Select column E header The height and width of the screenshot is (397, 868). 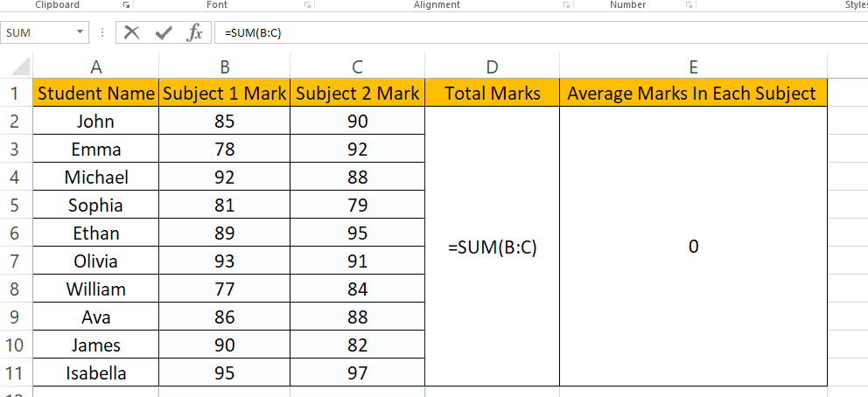[693, 66]
